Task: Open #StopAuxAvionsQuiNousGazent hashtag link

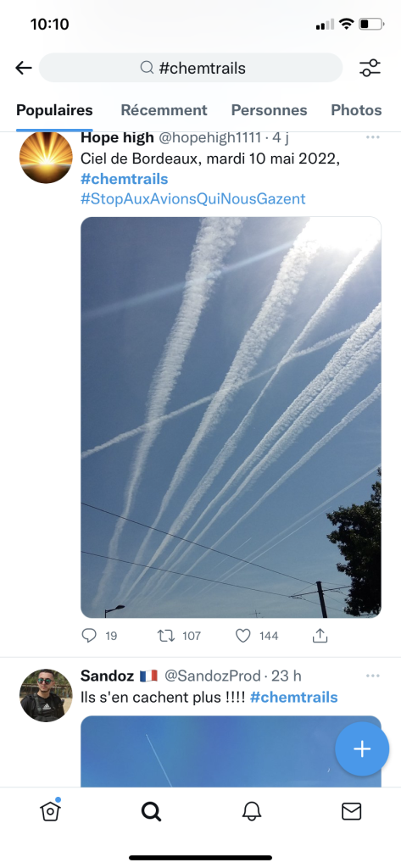Action: point(192,198)
